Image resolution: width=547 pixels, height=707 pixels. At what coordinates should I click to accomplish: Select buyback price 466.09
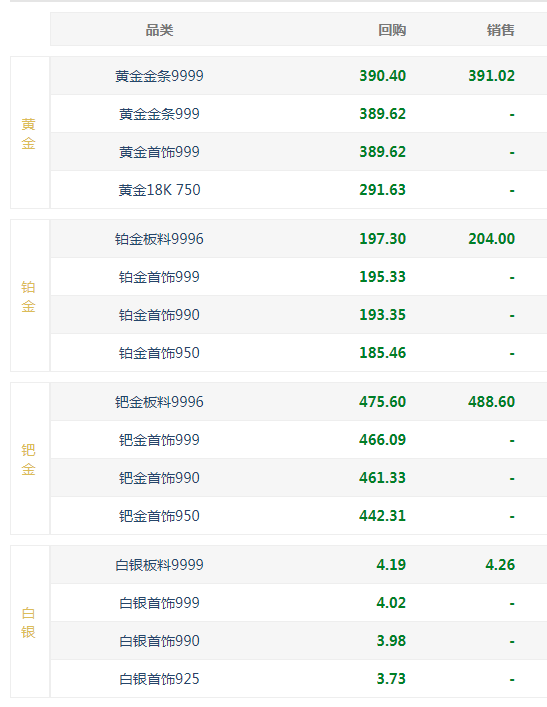[x=382, y=440]
